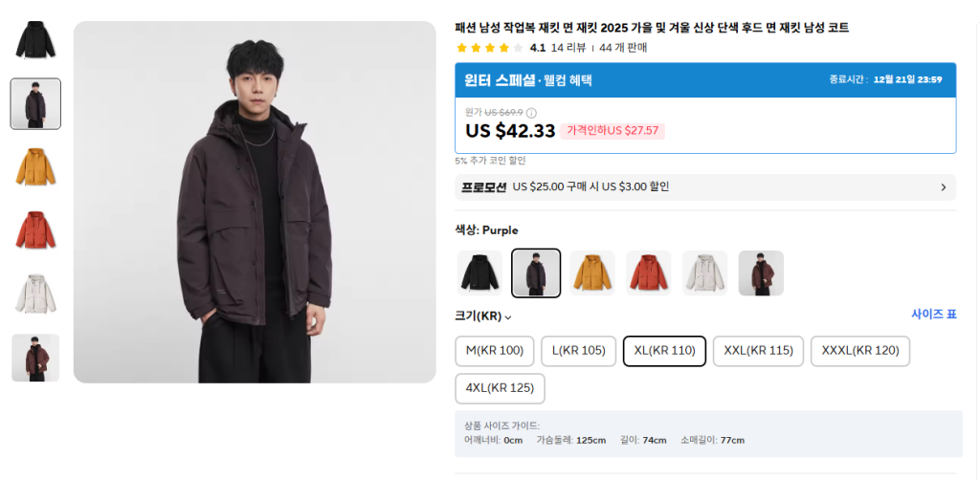Screen dimensions: 980x480
Task: View the yellow jacket gallery thumbnail
Action: (35, 167)
